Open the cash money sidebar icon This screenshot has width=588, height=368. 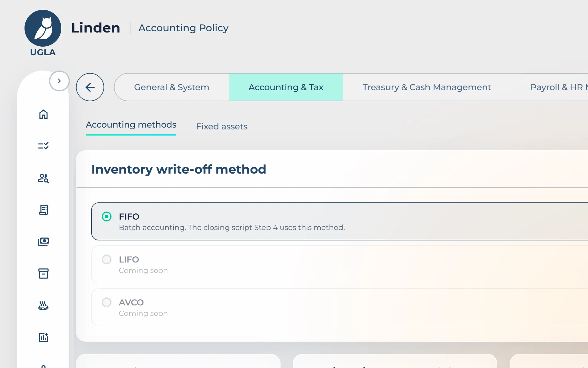[43, 242]
